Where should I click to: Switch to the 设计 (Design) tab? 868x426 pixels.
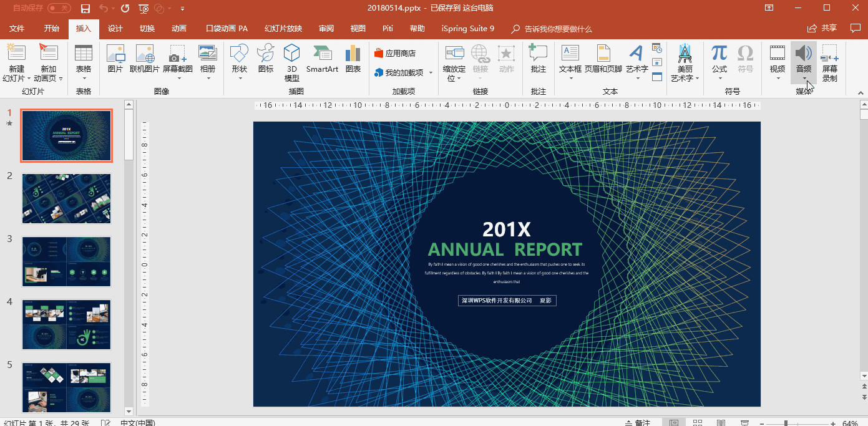click(115, 29)
